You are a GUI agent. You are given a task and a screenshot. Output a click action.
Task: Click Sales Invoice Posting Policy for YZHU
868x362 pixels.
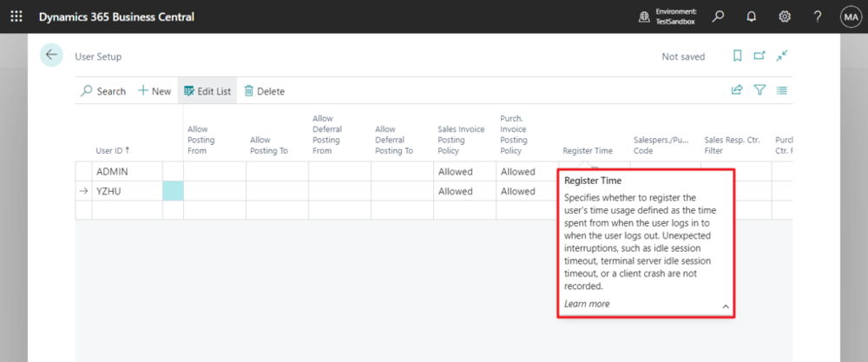[465, 191]
